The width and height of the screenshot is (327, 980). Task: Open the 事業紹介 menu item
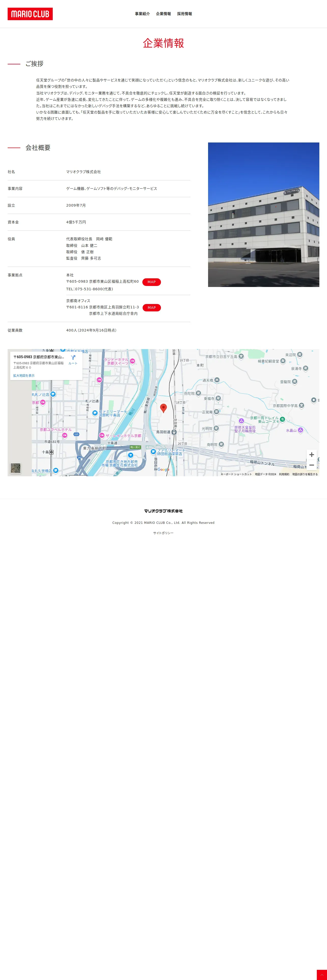(142, 14)
